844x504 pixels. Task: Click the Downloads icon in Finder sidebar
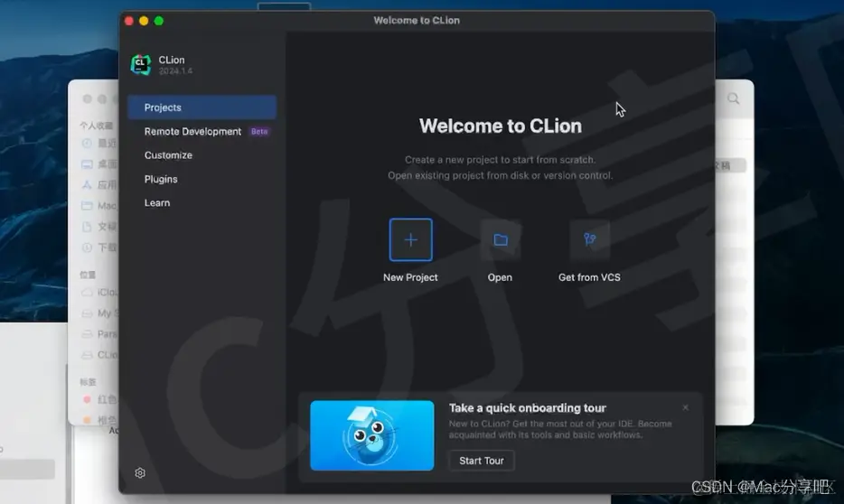tap(87, 247)
